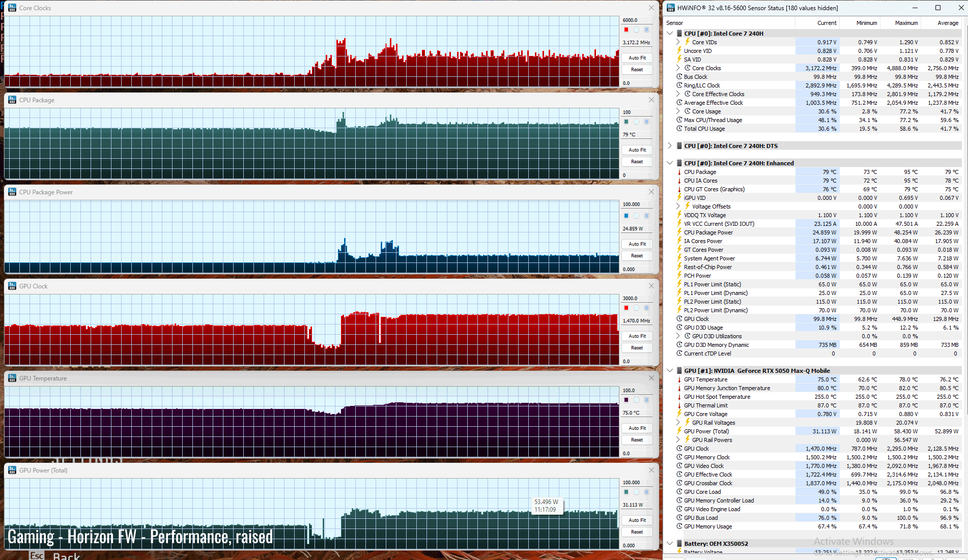Click the HWiNFO icon in the Sensor Status title bar
Screen dimensions: 968x560
tap(671, 8)
